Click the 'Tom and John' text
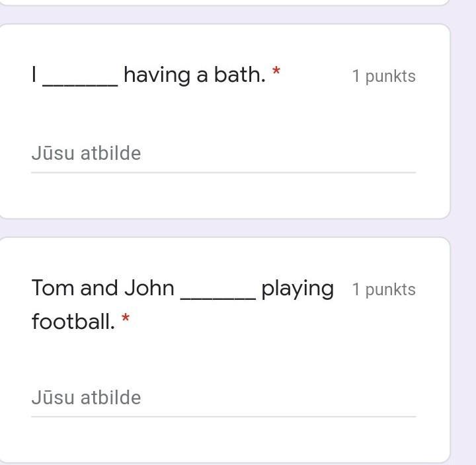The width and height of the screenshot is (476, 465). coord(103,288)
